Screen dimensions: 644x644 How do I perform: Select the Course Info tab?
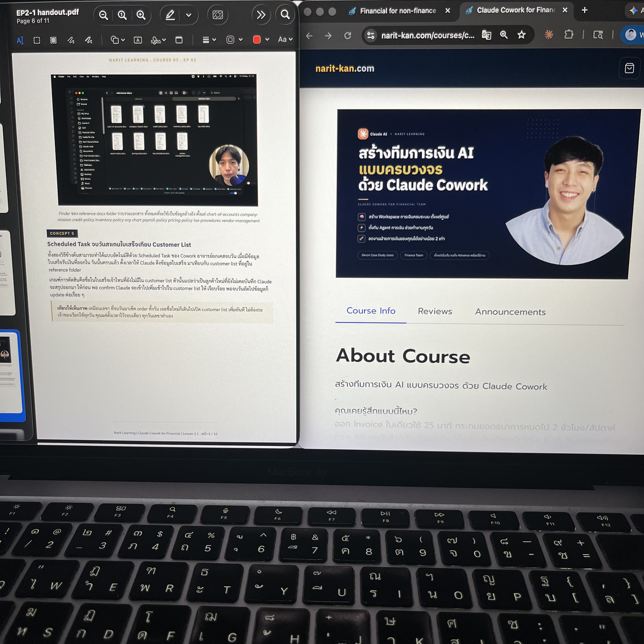tap(371, 311)
